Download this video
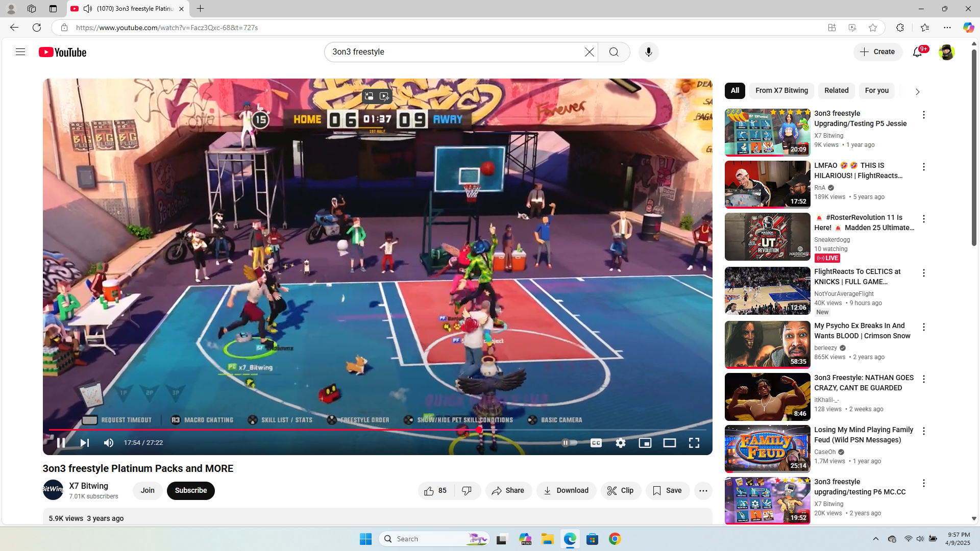 566,491
